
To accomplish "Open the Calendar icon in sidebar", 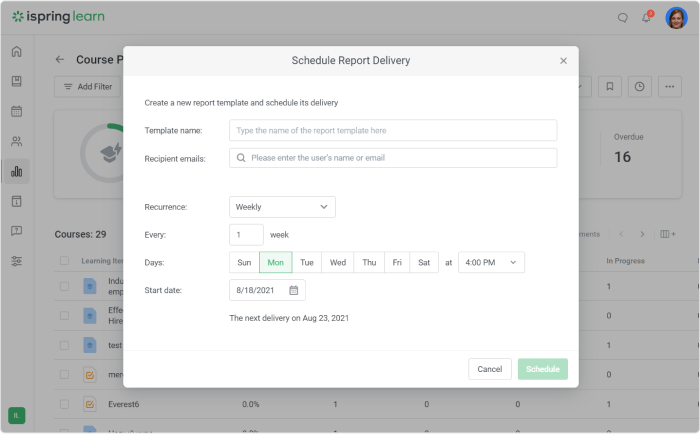I will 17,111.
